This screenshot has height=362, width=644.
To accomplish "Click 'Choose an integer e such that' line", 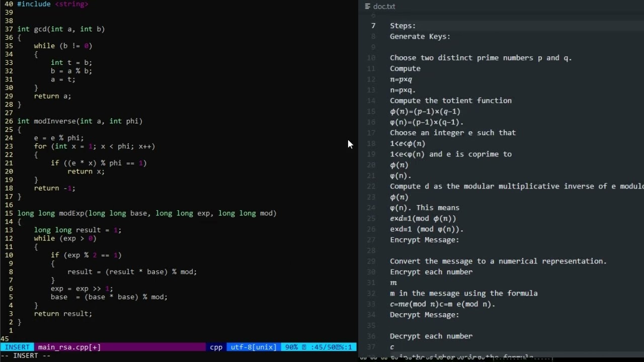I will (453, 133).
